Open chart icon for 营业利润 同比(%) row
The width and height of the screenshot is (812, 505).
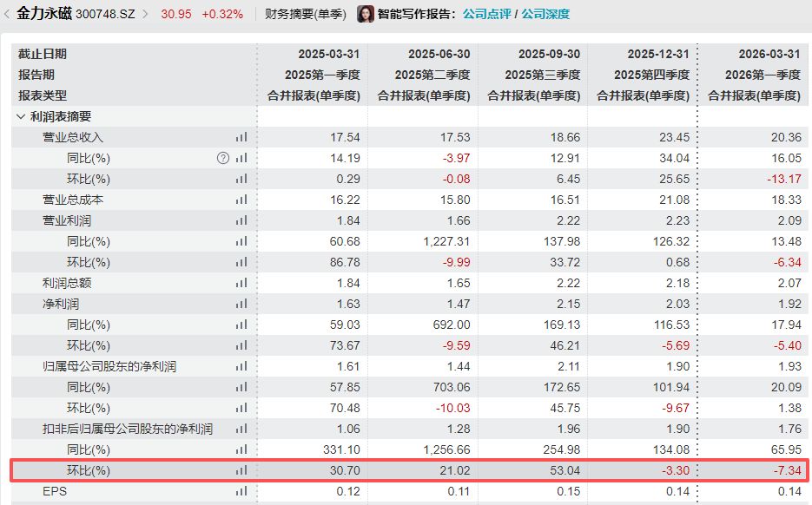click(x=241, y=241)
